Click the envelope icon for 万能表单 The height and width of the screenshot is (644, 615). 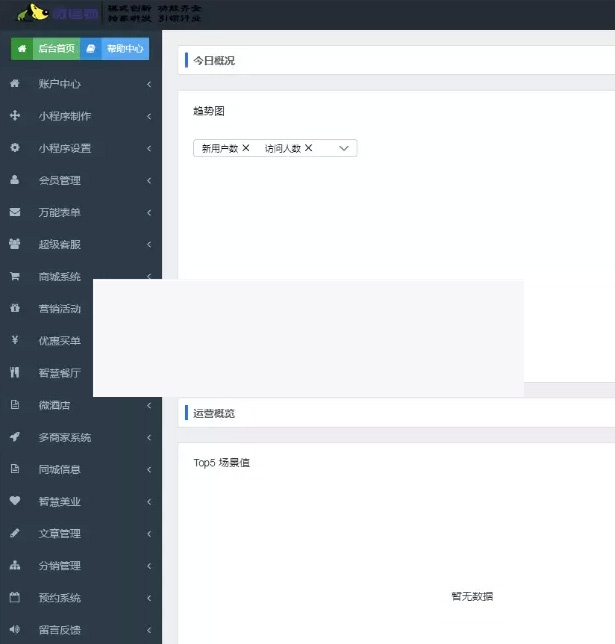pyautogui.click(x=15, y=213)
